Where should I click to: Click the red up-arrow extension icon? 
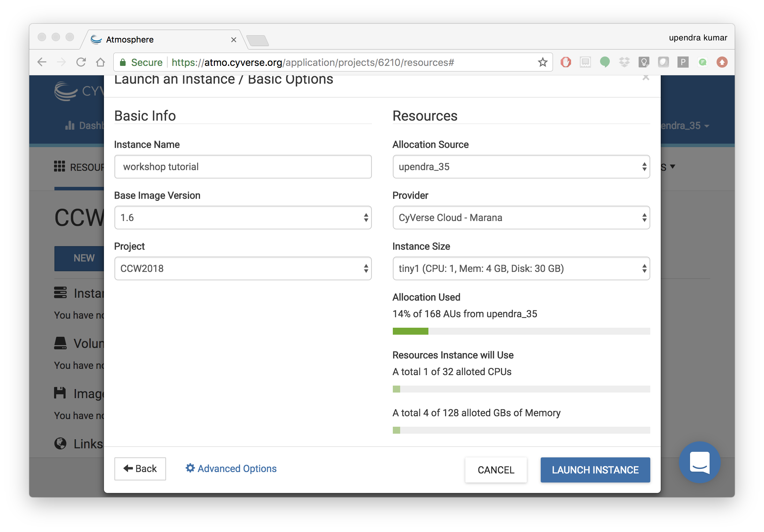point(722,62)
